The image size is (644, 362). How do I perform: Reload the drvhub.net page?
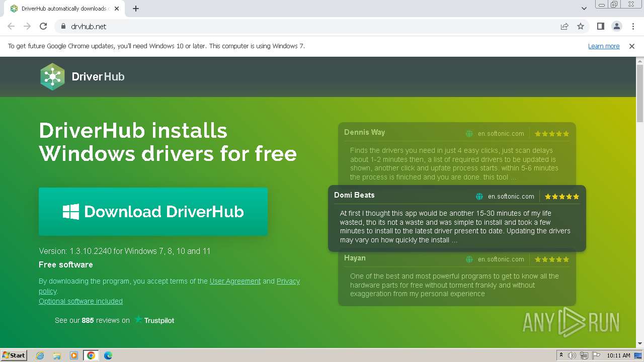pos(43,26)
